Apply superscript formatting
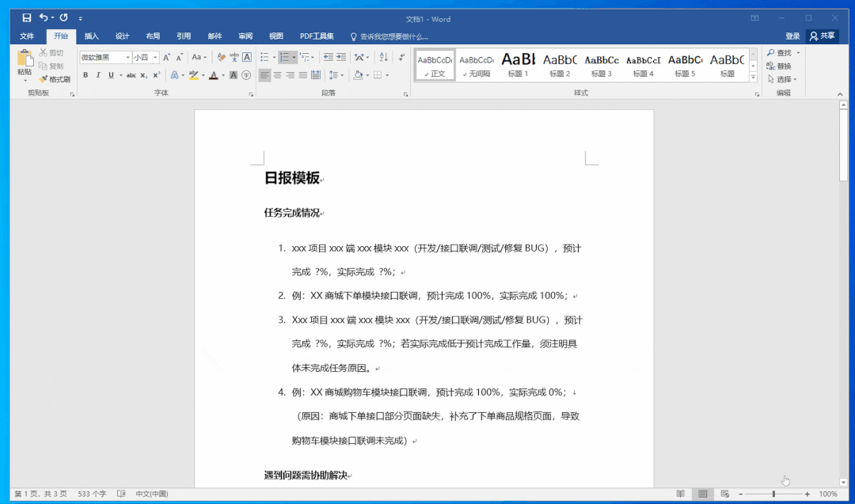The width and height of the screenshot is (855, 504). click(x=156, y=75)
